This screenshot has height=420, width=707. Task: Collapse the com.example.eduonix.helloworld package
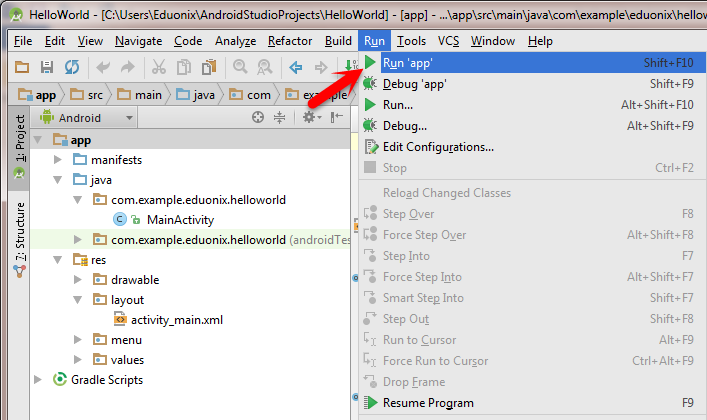78,200
